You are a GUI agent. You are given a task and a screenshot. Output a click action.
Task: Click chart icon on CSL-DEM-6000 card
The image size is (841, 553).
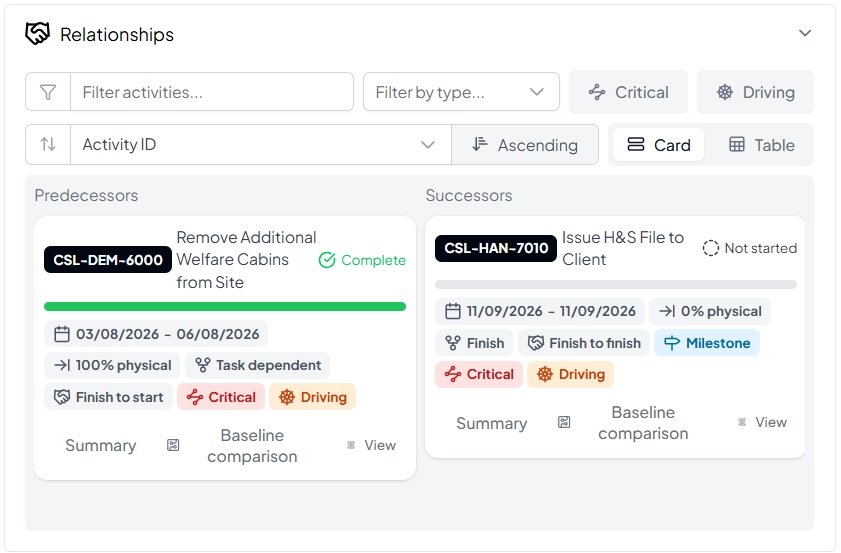point(173,445)
